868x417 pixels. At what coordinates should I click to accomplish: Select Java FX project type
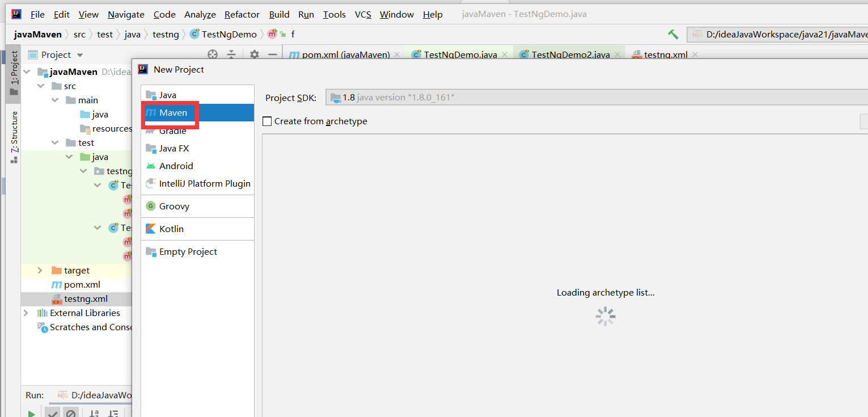coord(197,148)
